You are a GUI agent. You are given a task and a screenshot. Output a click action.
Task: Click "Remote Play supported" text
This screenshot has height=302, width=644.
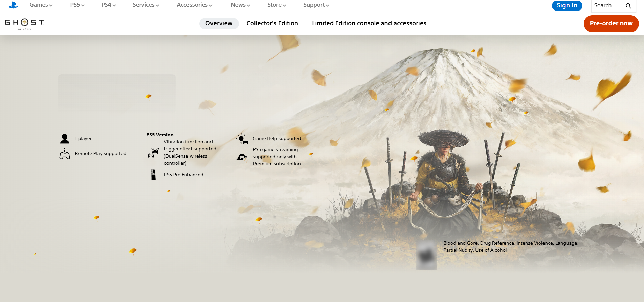click(101, 154)
